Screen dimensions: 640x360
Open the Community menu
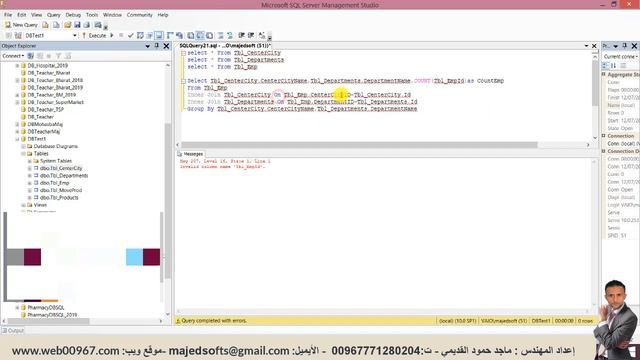pyautogui.click(x=139, y=15)
